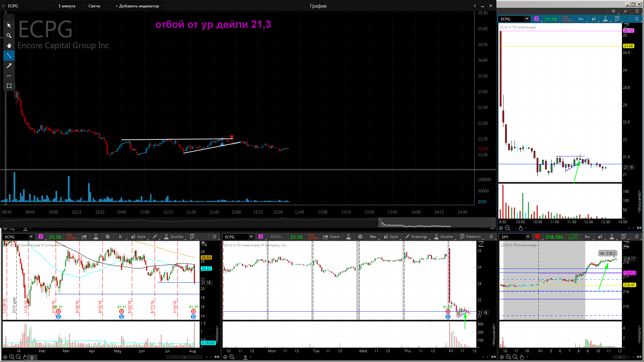Open the grid layout icon in top-right panel
Image resolution: width=644 pixels, height=362 pixels.
pyautogui.click(x=613, y=11)
